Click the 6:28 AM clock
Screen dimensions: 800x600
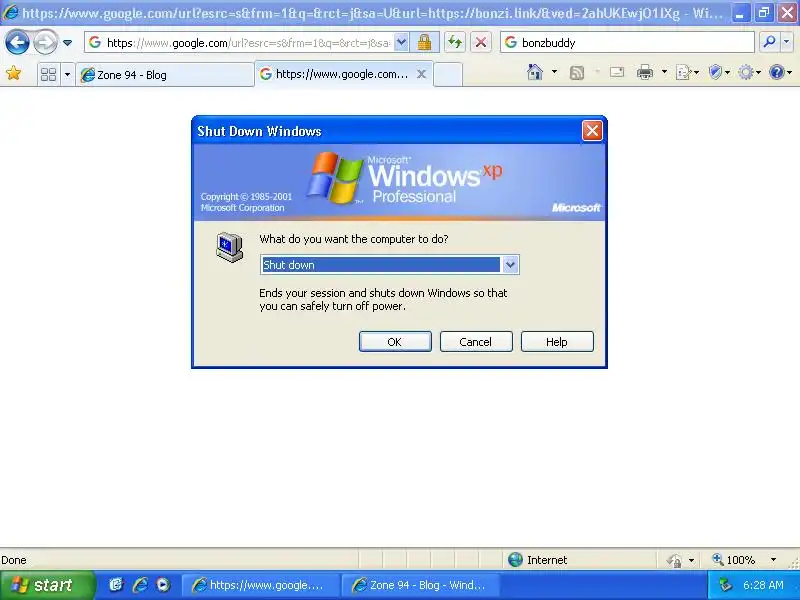coord(763,585)
